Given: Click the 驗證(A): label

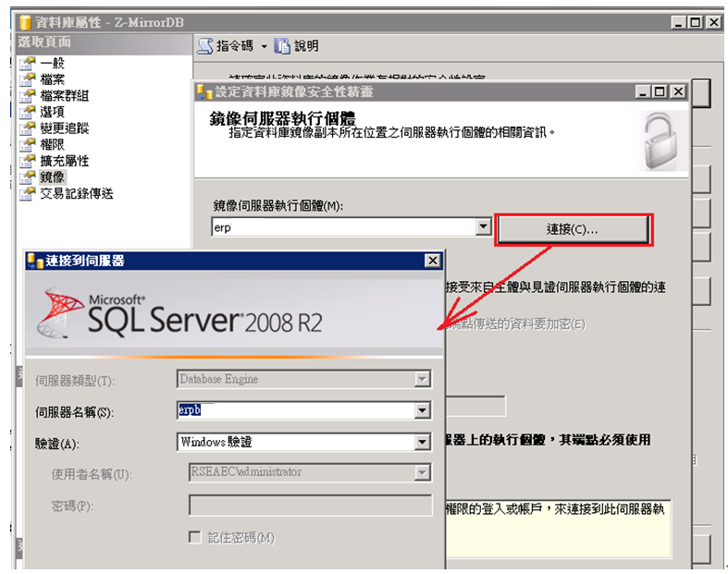Looking at the screenshot, I should click(x=57, y=444).
